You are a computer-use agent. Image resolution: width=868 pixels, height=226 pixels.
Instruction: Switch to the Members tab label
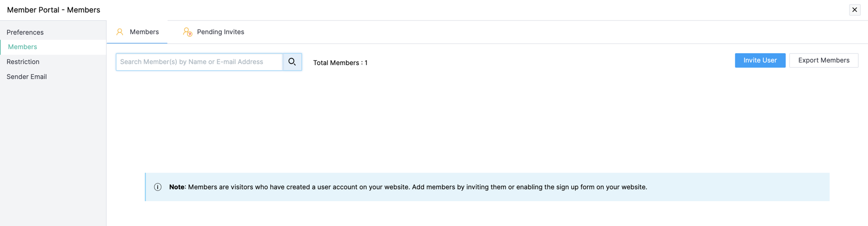[x=144, y=32]
